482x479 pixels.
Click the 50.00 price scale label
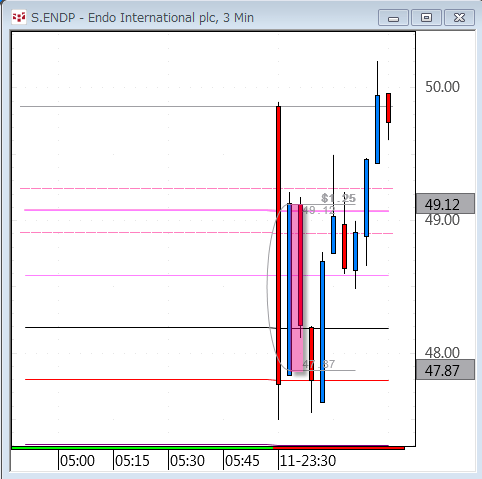(x=442, y=87)
